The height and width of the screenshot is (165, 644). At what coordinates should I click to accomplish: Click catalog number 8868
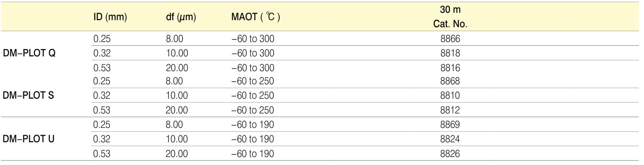coord(450,81)
